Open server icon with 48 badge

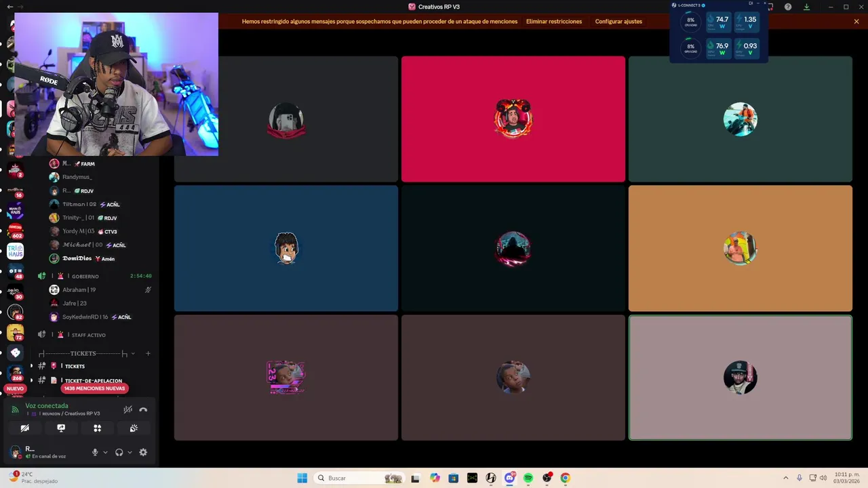tap(15, 272)
